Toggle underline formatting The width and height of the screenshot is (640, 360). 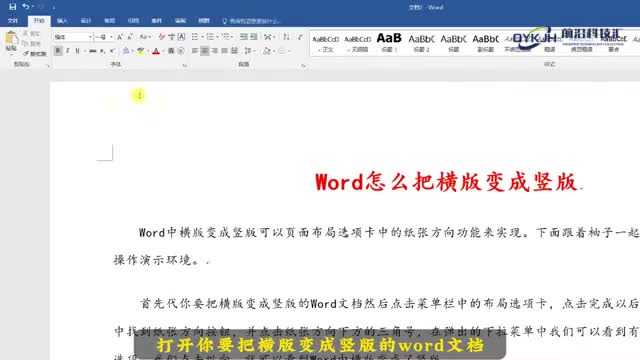pyautogui.click(x=77, y=51)
